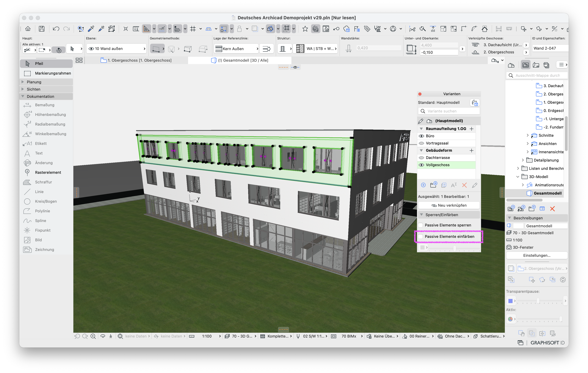Select the Radialbemaßung tool
This screenshot has width=588, height=373.
pos(46,124)
